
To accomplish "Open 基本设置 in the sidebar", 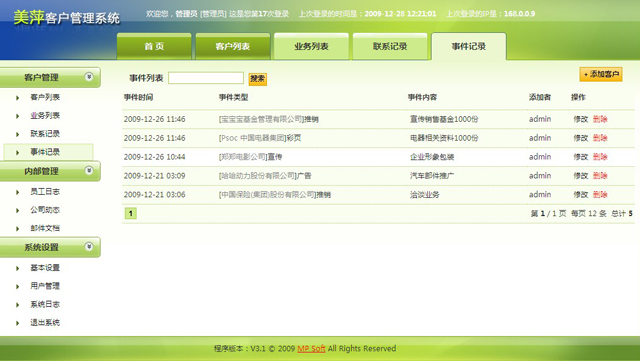I will click(x=45, y=268).
